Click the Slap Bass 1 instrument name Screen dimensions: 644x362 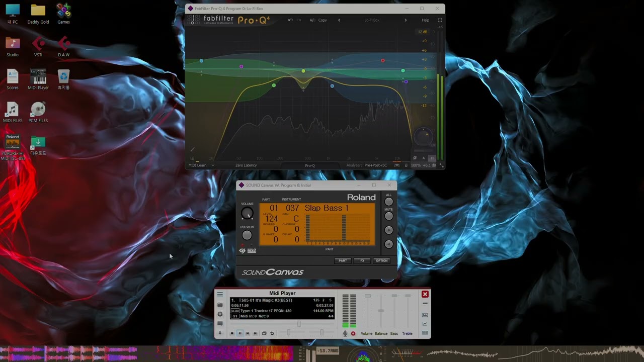point(327,208)
